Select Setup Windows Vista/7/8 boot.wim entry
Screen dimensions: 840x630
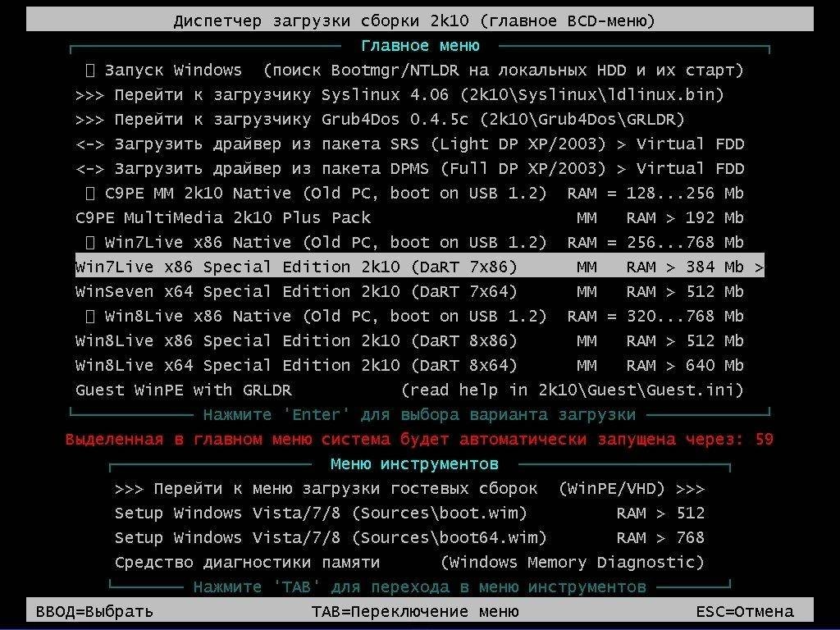[x=410, y=514]
